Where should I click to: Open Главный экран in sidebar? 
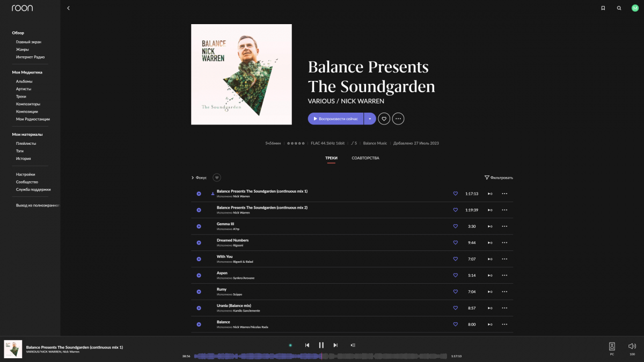click(x=28, y=42)
